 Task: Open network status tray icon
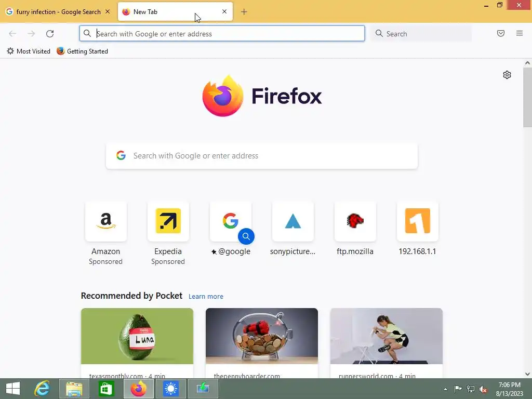point(471,389)
